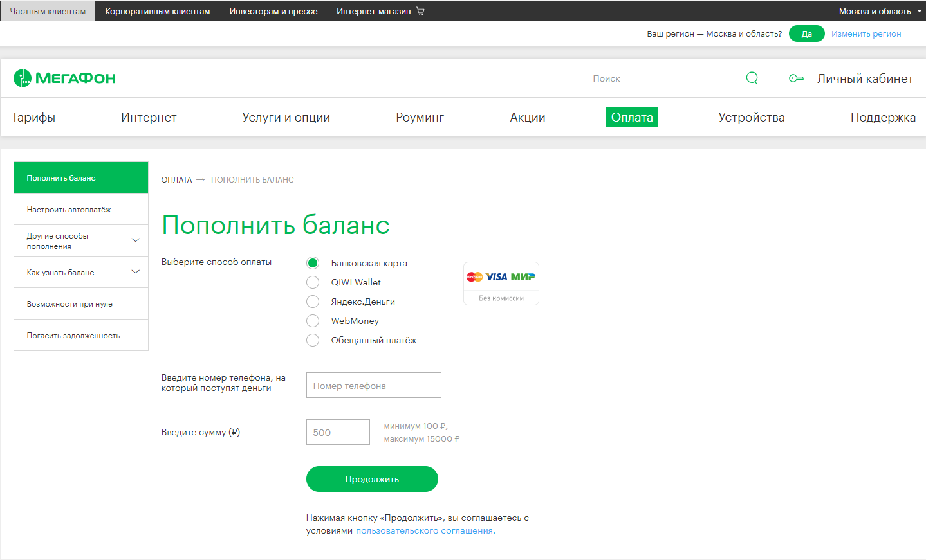Switch to Корпоративным клиентам tab

coord(158,11)
